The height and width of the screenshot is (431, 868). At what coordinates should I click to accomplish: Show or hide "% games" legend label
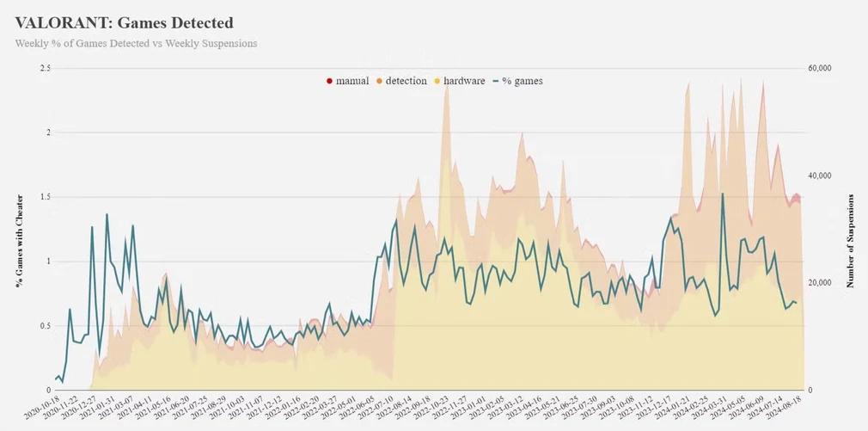point(523,81)
